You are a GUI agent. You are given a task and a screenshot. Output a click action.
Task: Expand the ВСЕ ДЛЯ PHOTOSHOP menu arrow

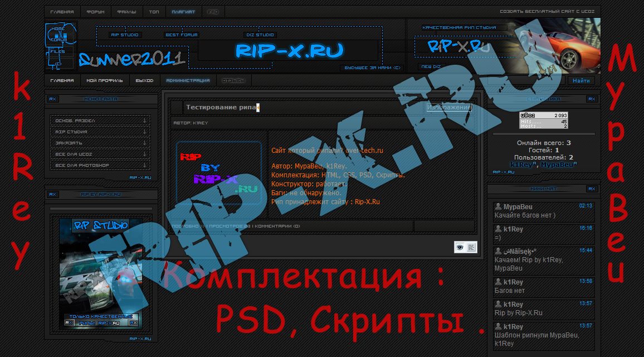(145, 165)
